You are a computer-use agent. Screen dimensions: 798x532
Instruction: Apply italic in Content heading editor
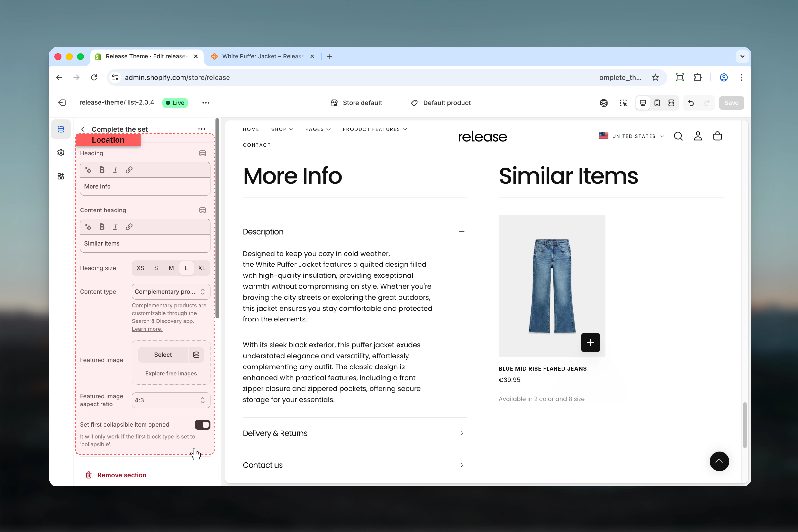tap(115, 227)
